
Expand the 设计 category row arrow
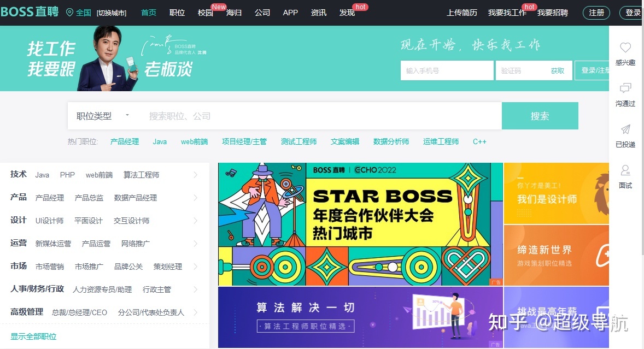(196, 221)
